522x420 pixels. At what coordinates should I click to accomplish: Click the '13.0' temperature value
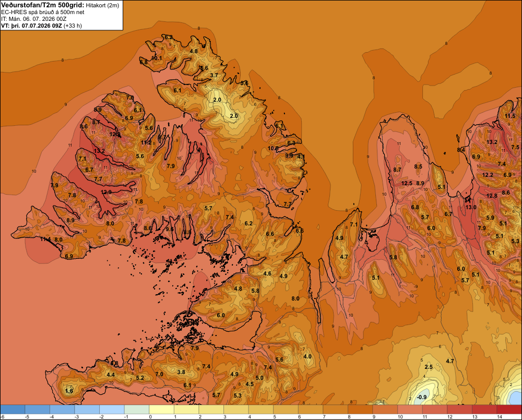click(471, 207)
